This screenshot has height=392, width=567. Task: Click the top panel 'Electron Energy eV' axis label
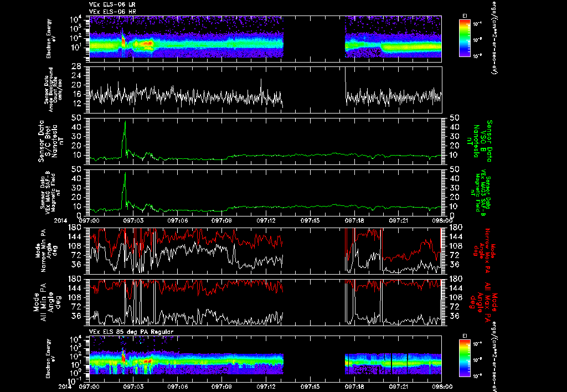coord(51,39)
